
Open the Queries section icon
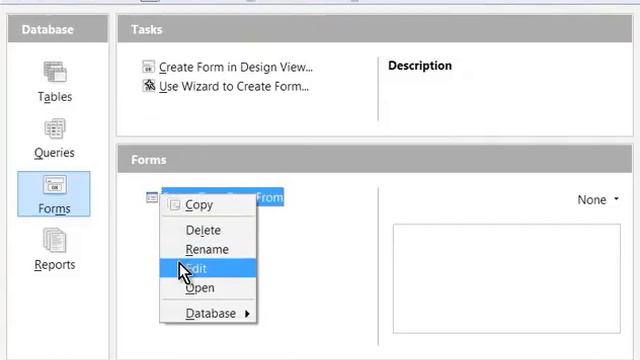(55, 129)
